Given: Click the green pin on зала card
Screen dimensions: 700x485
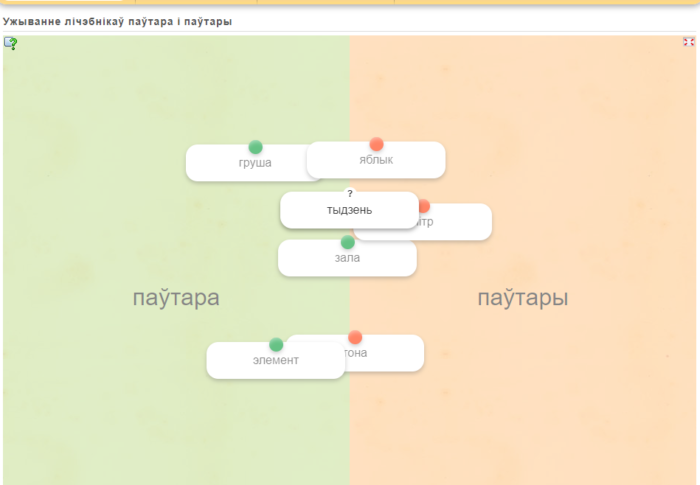Looking at the screenshot, I should coord(348,242).
